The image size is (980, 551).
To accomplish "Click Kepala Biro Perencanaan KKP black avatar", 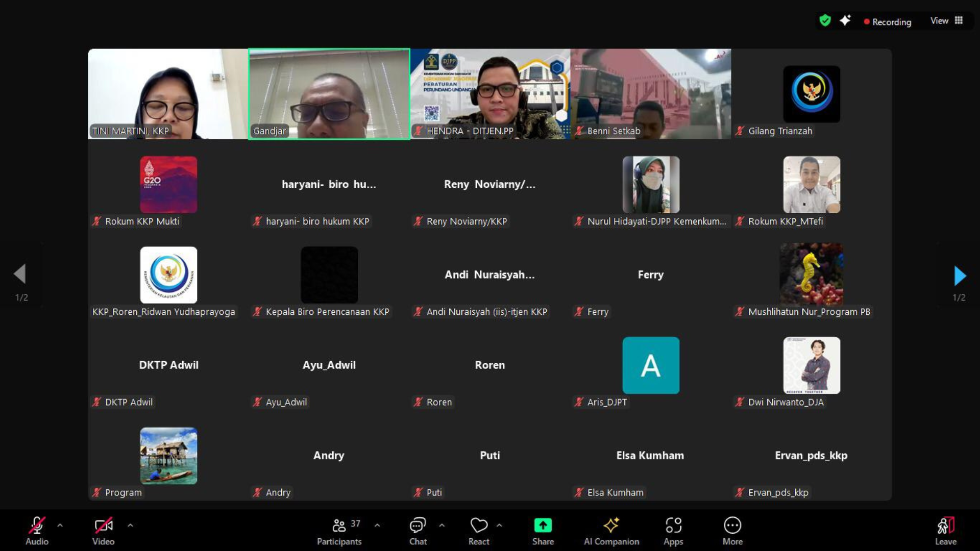I will pyautogui.click(x=329, y=274).
